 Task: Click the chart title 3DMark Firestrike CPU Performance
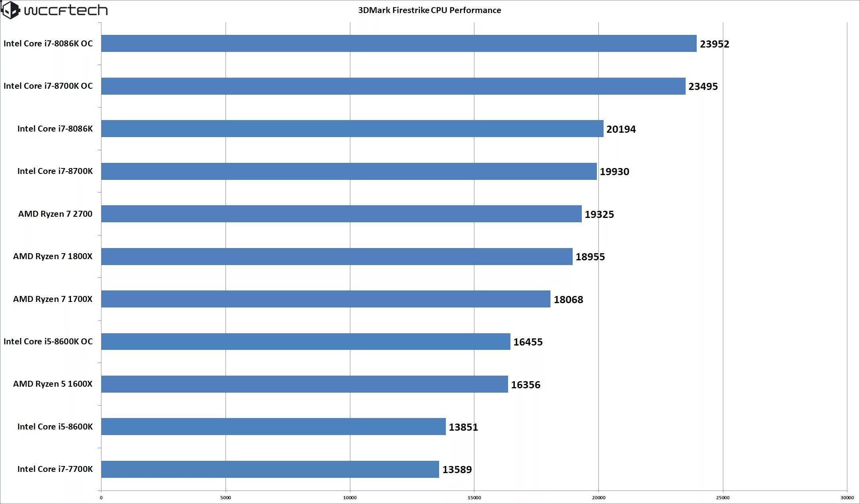pos(430,10)
